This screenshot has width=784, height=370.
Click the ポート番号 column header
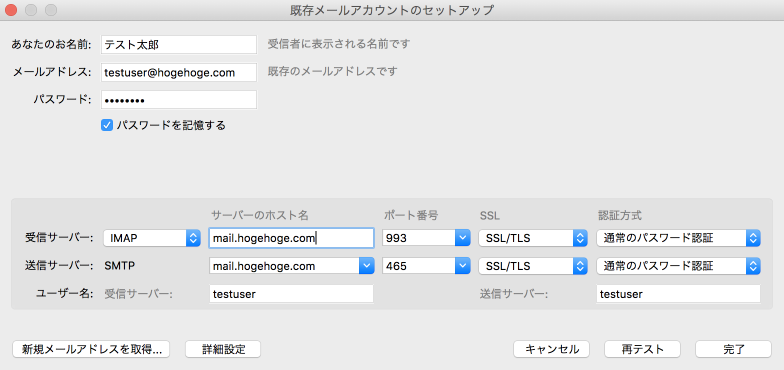coord(411,216)
